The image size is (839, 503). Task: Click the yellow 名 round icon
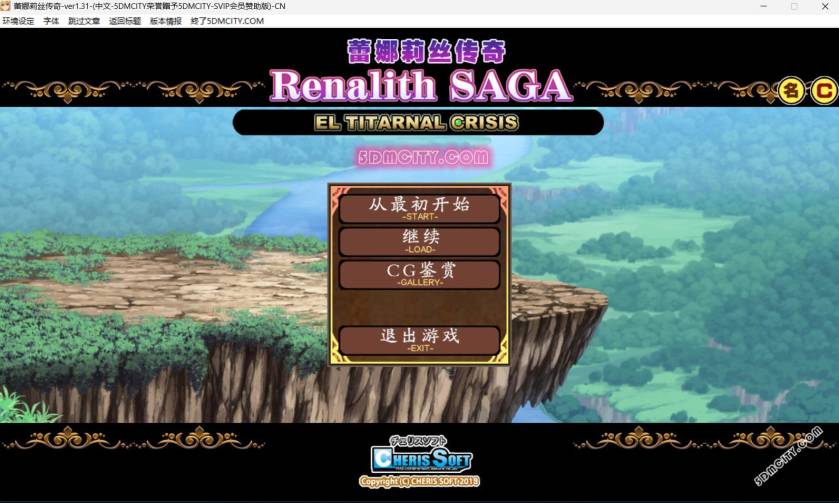click(791, 91)
